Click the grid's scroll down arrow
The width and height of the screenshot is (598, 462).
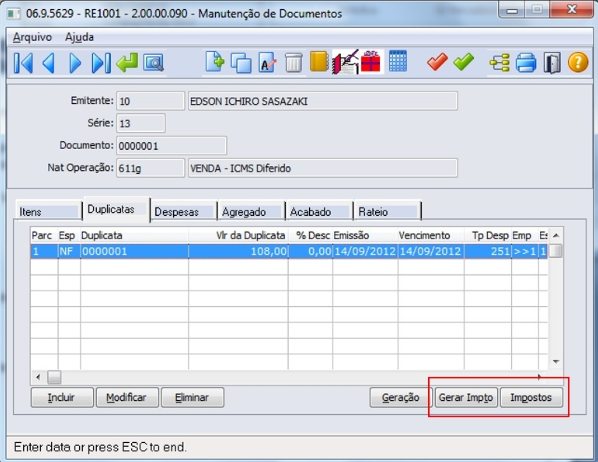pyautogui.click(x=556, y=361)
